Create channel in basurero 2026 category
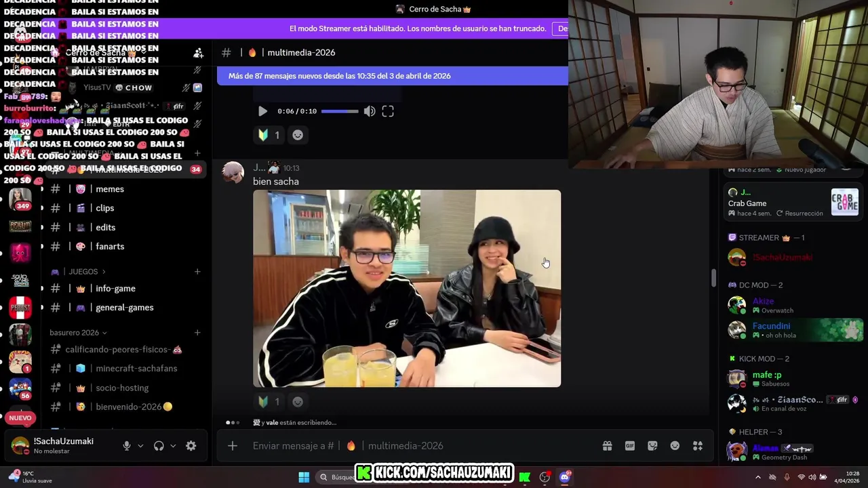Viewport: 868px width, 488px height. click(x=197, y=333)
